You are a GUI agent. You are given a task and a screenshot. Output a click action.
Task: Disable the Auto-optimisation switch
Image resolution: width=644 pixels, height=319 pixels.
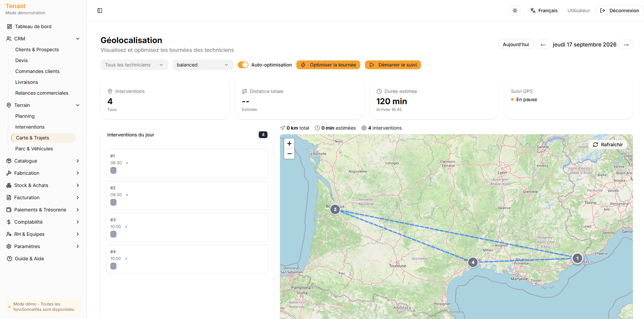(x=243, y=65)
